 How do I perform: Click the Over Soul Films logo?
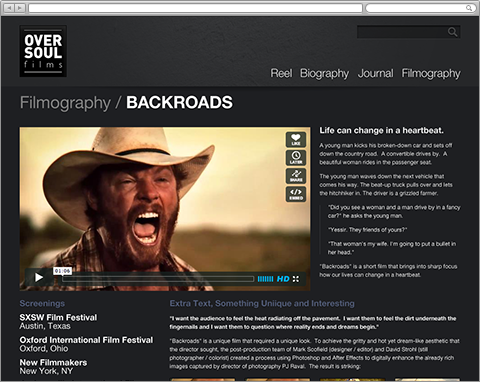[43, 51]
